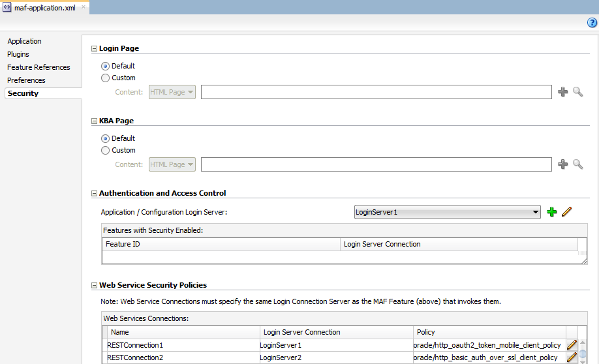Image resolution: width=599 pixels, height=364 pixels.
Task: Click Login Server Connection header in Features table
Action: (459, 244)
